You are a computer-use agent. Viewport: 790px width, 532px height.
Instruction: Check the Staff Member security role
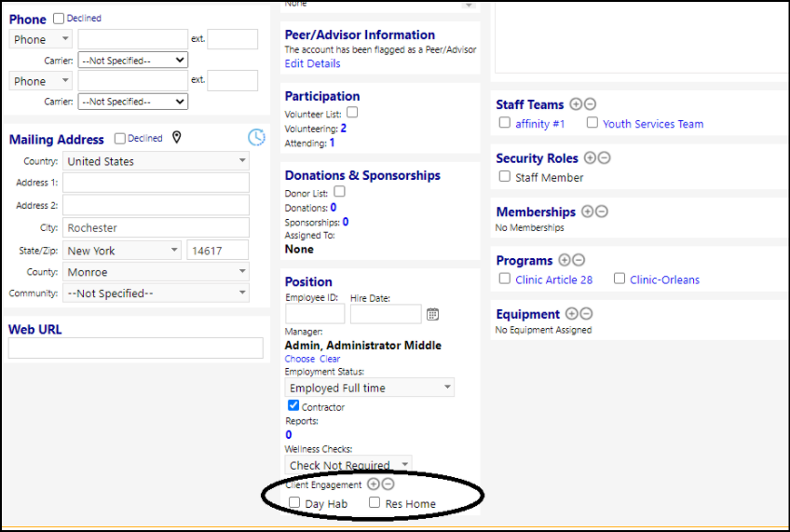[x=504, y=176]
